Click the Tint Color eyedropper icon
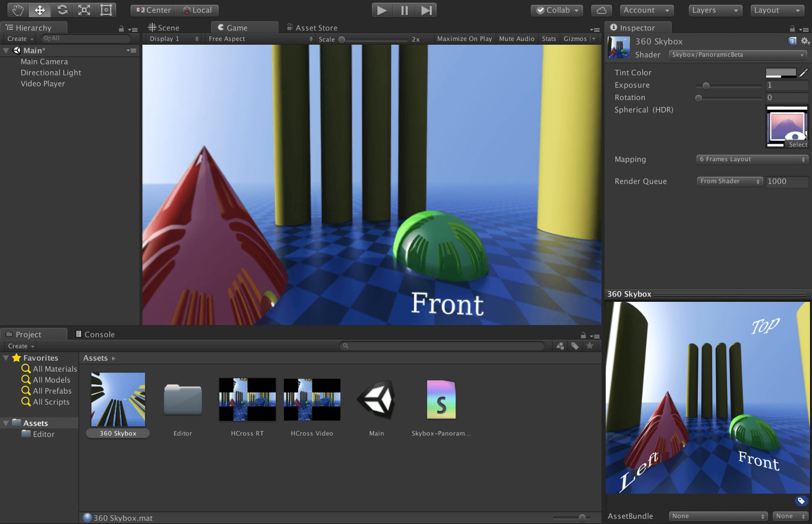The width and height of the screenshot is (812, 524). point(803,73)
